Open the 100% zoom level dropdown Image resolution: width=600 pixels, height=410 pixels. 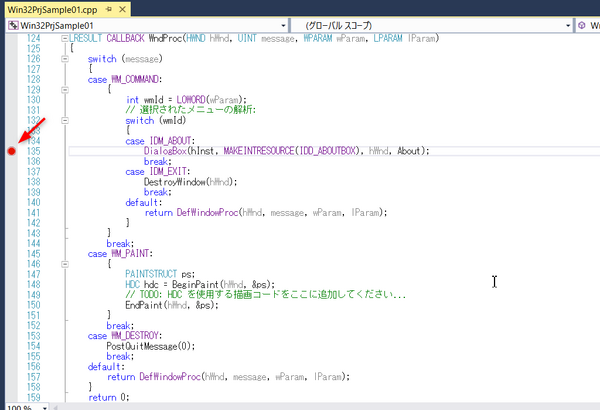pyautogui.click(x=43, y=406)
